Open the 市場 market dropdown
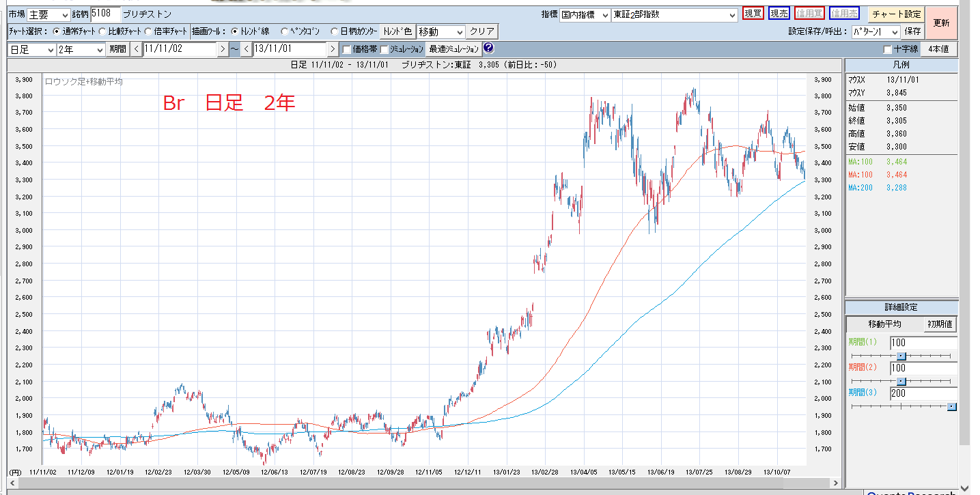The image size is (980, 495). pos(48,14)
